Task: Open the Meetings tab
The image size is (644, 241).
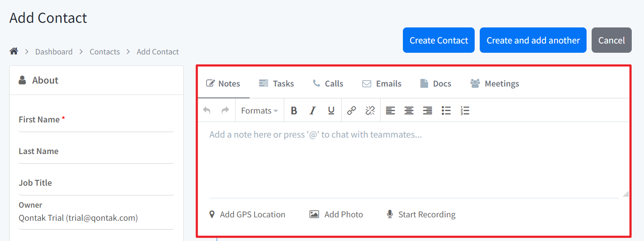Action: pos(495,84)
